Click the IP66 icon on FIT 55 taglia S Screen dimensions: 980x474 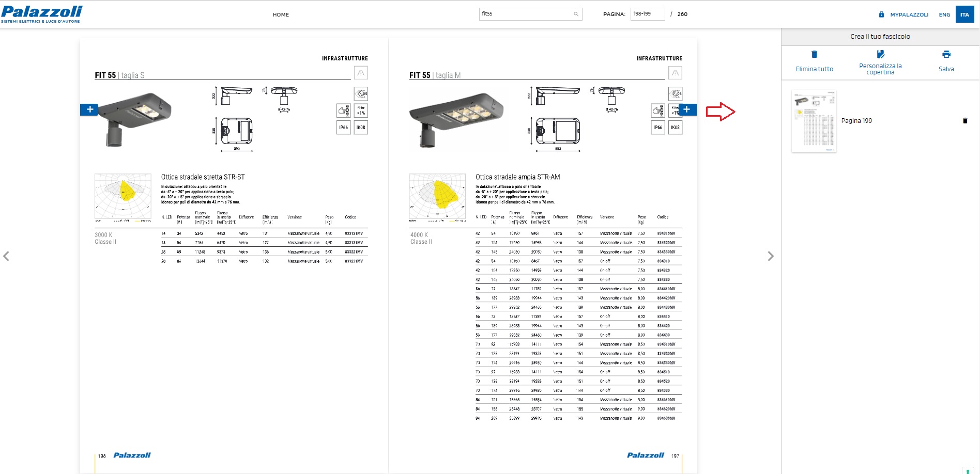[x=343, y=128]
